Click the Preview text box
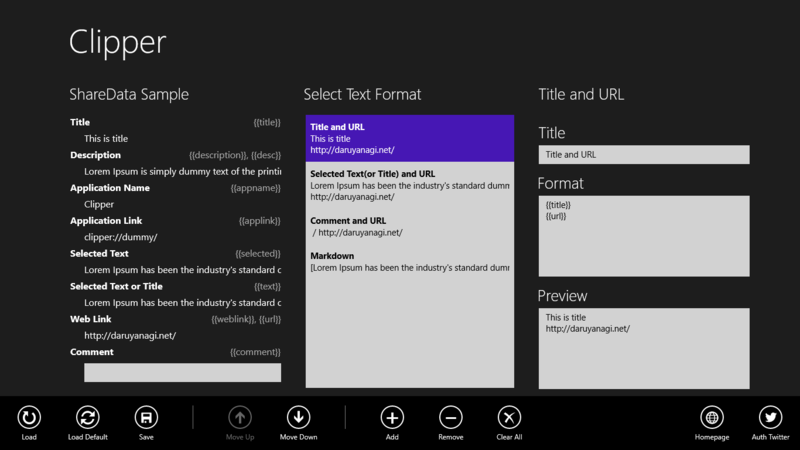The width and height of the screenshot is (800, 450). (x=644, y=348)
